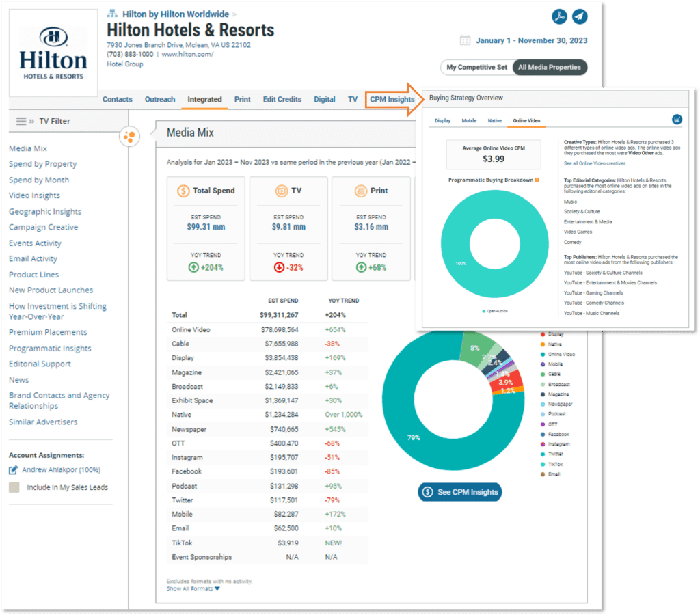Viewport: 700px width, 615px height.
Task: Click See all Online Video creatives
Action: coord(594,163)
